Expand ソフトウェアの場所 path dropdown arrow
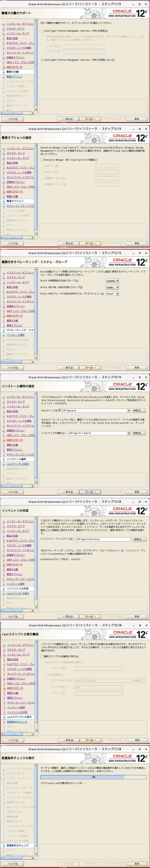The width and height of the screenshot is (150, 868). point(128,433)
